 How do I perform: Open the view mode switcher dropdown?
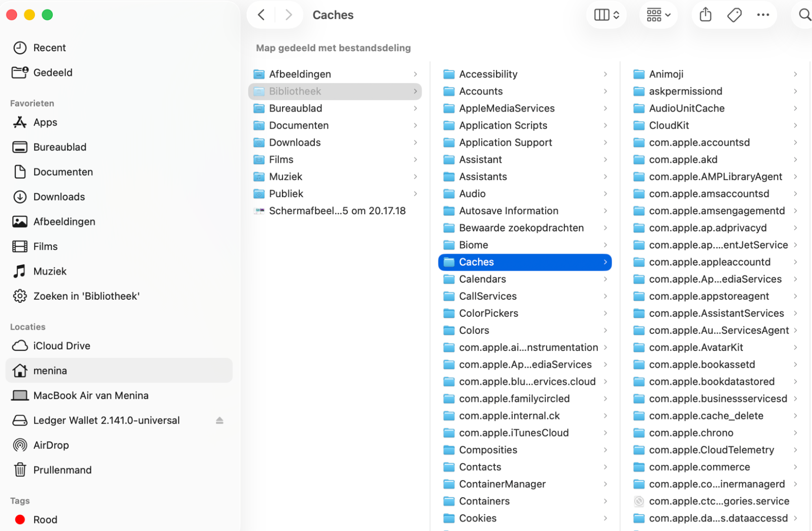[x=606, y=15]
